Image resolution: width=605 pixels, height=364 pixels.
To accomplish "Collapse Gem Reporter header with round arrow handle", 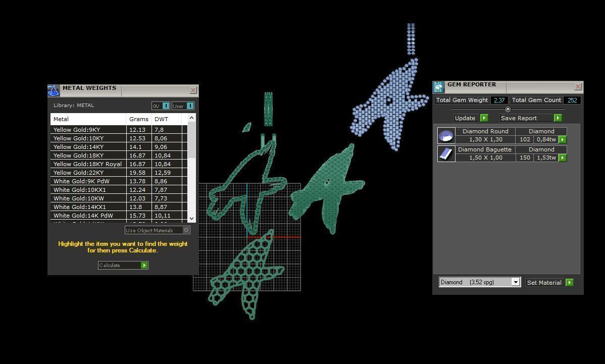I will pyautogui.click(x=508, y=109).
